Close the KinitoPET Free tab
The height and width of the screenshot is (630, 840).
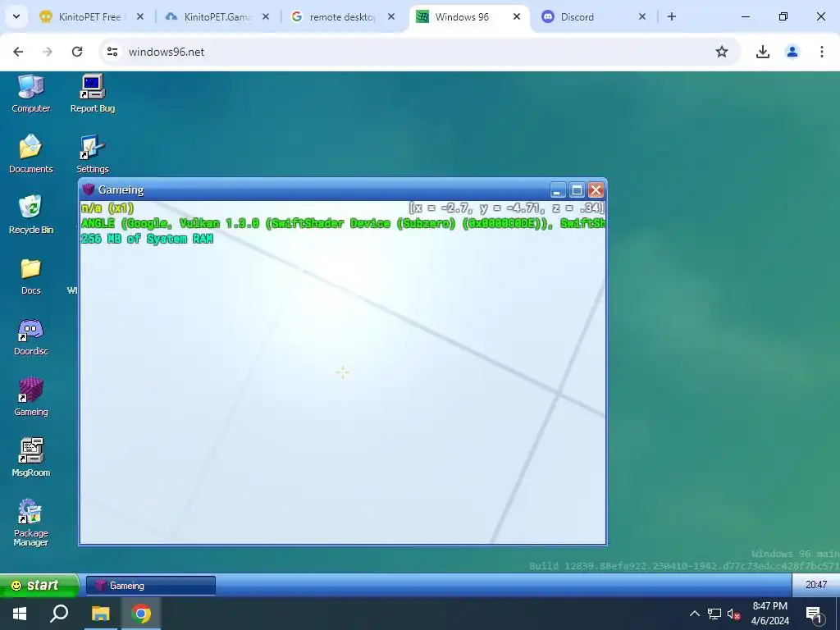point(139,17)
